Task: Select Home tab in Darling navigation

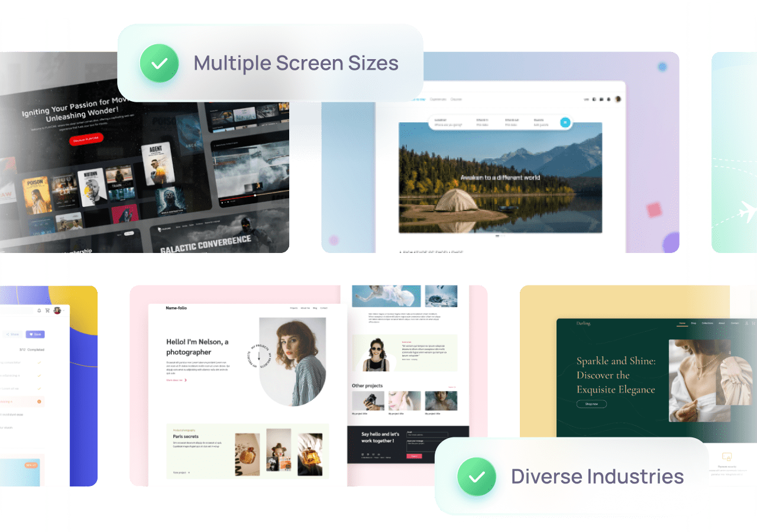Action: [x=682, y=323]
